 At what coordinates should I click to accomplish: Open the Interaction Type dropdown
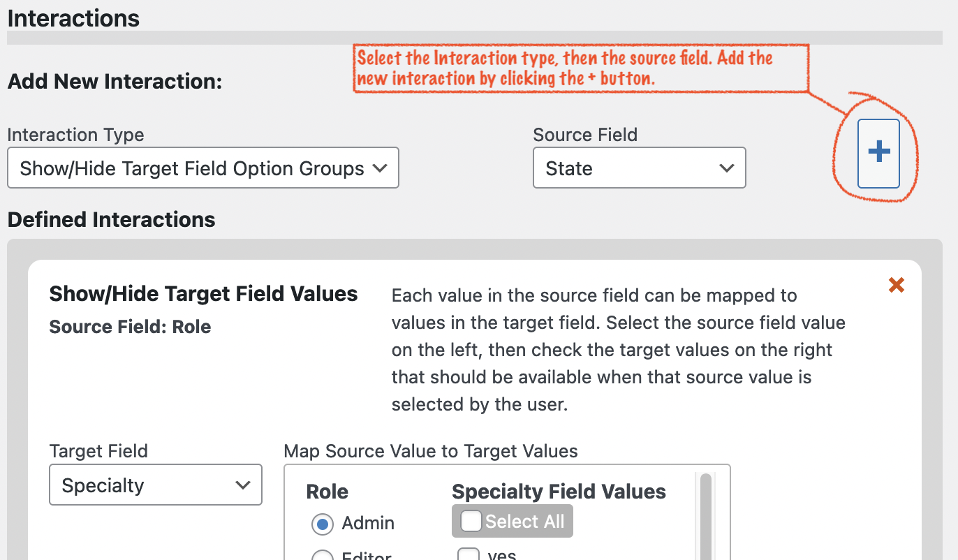coord(202,168)
